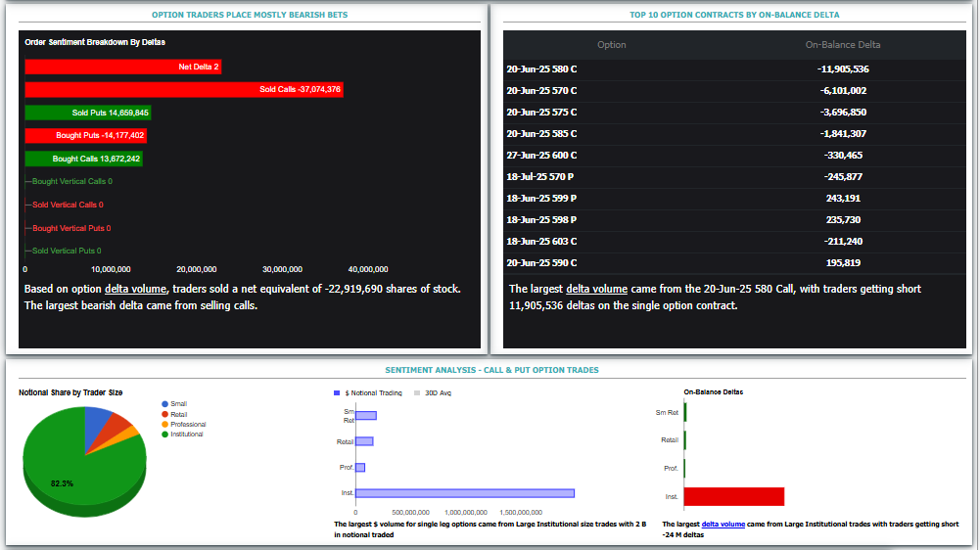Click the Option column header
Viewport: 980px width, 550px height.
[x=611, y=45]
